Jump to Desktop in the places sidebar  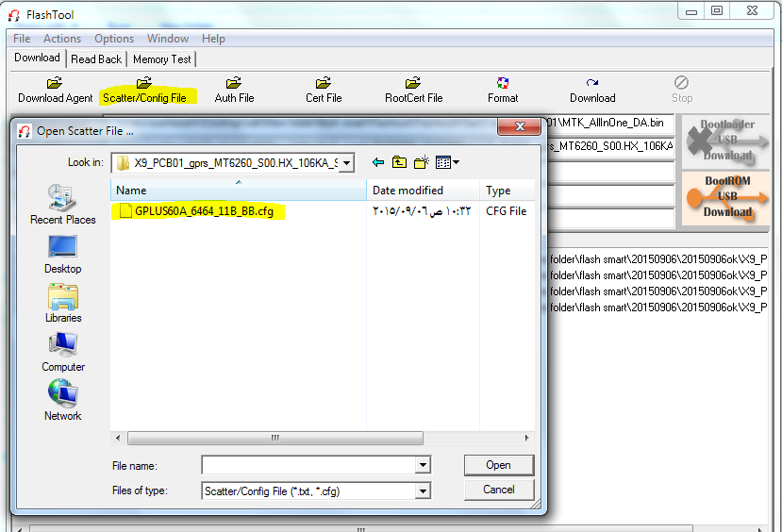point(63,255)
